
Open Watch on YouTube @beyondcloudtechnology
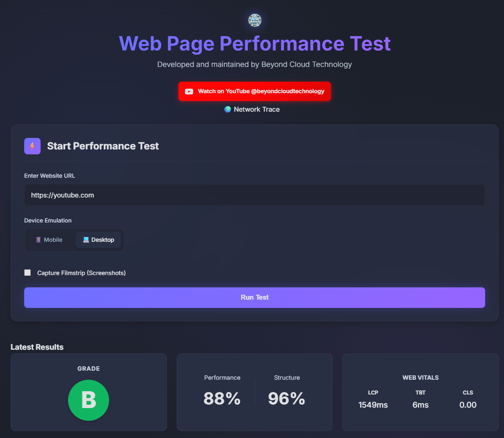coord(254,91)
